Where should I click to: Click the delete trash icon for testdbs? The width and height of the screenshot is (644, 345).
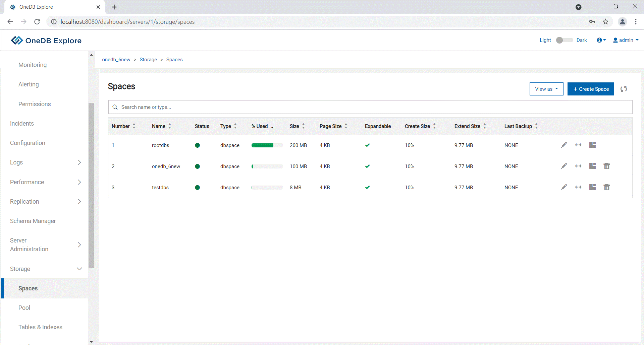607,187
